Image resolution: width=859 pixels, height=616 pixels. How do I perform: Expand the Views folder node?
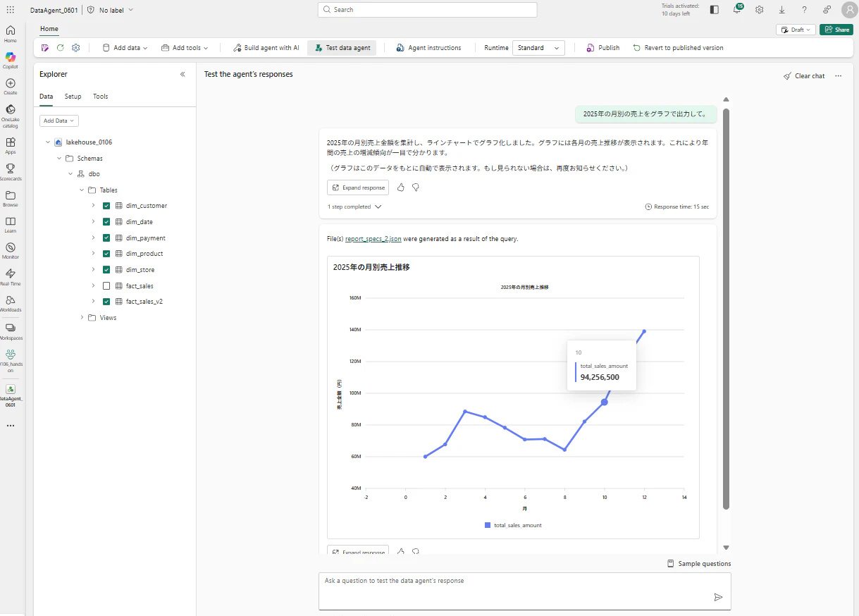pyautogui.click(x=82, y=318)
